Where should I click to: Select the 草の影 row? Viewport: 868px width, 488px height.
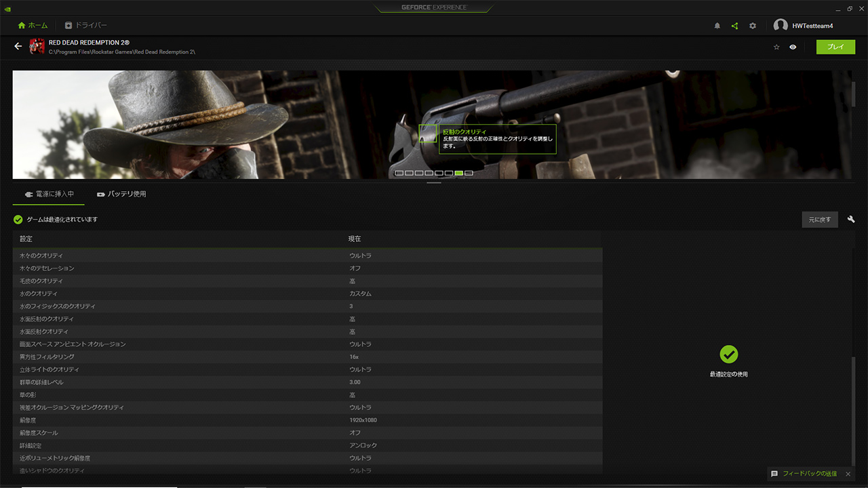[307, 395]
